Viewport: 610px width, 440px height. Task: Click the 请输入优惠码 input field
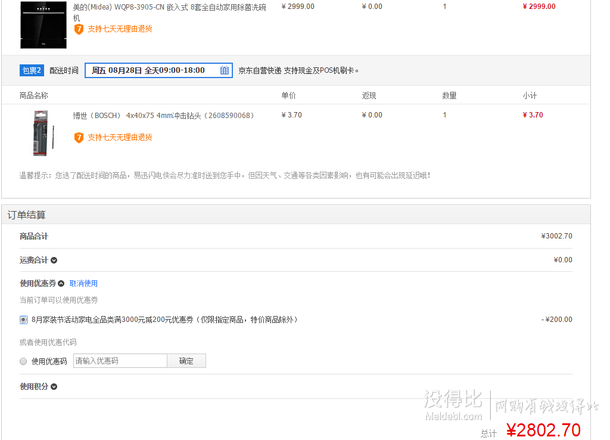tap(120, 361)
